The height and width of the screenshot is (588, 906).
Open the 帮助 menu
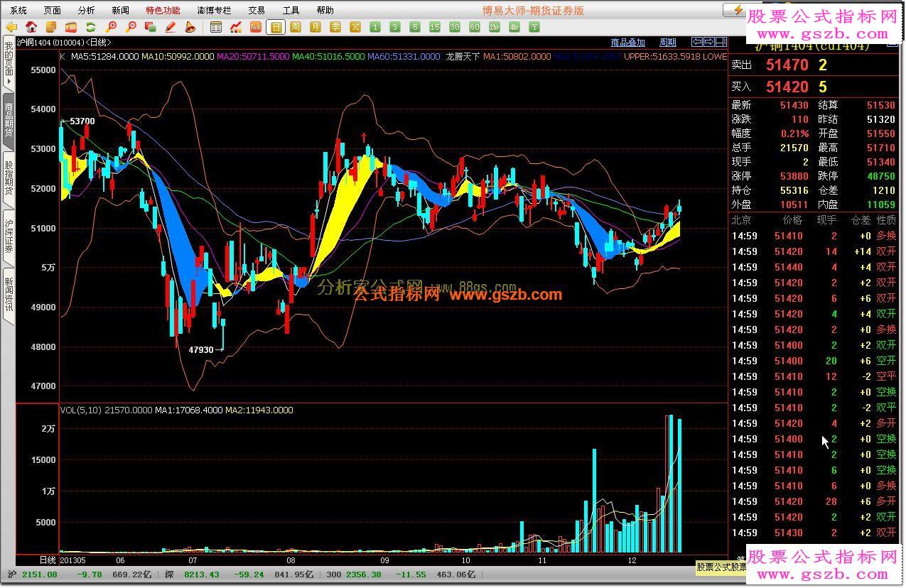click(x=325, y=10)
